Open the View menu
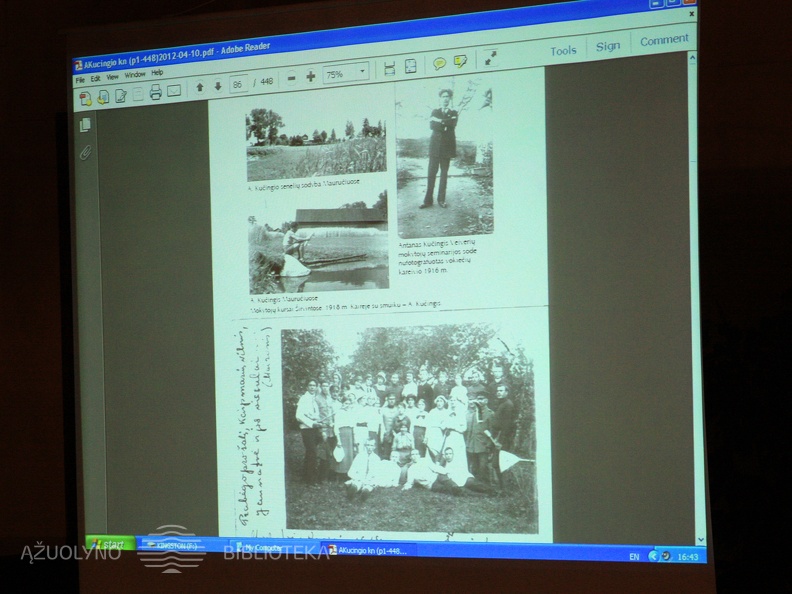Viewport: 792px width, 594px height. click(x=112, y=76)
